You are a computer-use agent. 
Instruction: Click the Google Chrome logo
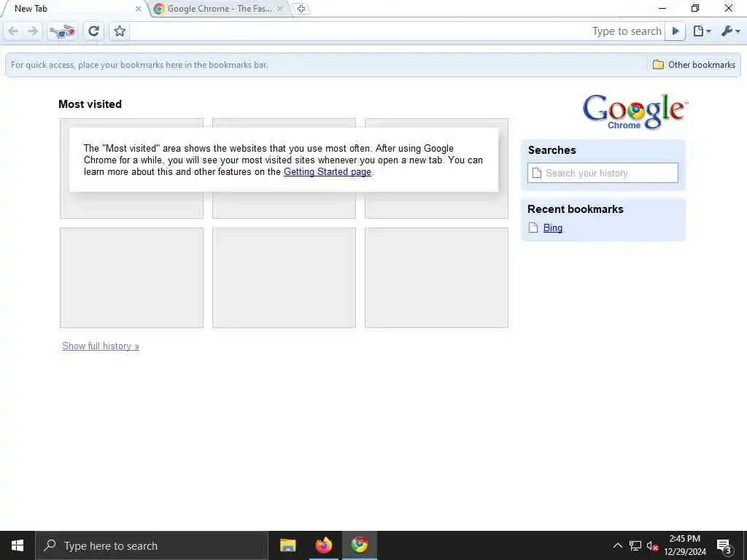tap(635, 112)
